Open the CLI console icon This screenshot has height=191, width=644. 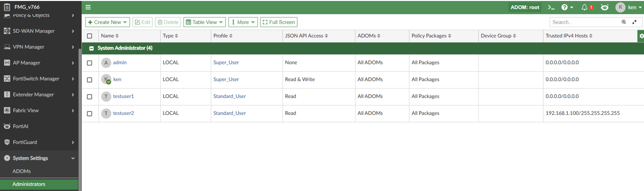(x=551, y=7)
